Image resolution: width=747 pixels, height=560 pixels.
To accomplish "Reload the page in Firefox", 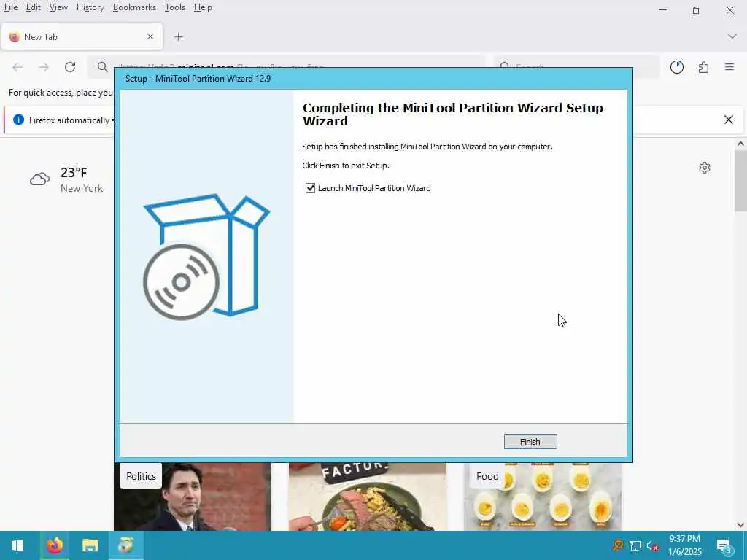I will (70, 67).
